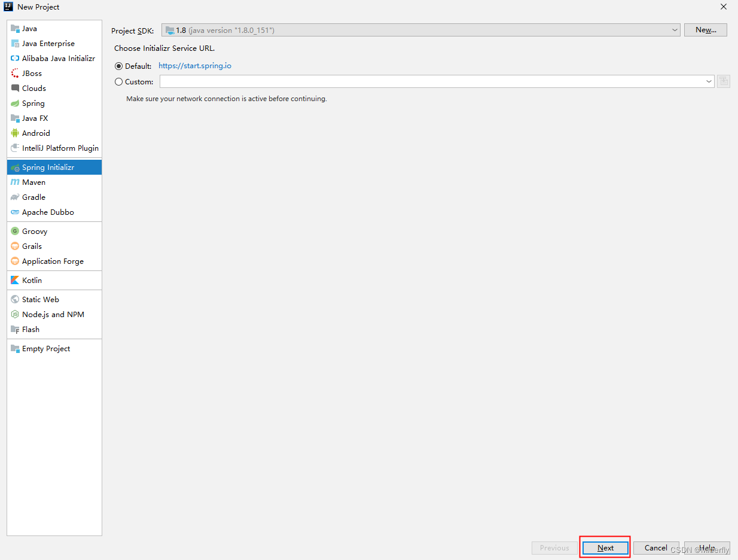Click the Java folder icon in sidebar
This screenshot has height=560, width=738.
coord(15,29)
